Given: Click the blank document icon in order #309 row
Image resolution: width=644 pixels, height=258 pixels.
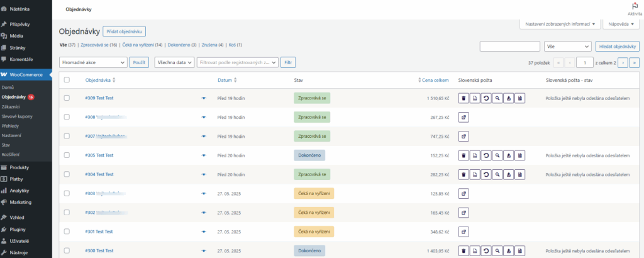Looking at the screenshot, I should [x=475, y=98].
